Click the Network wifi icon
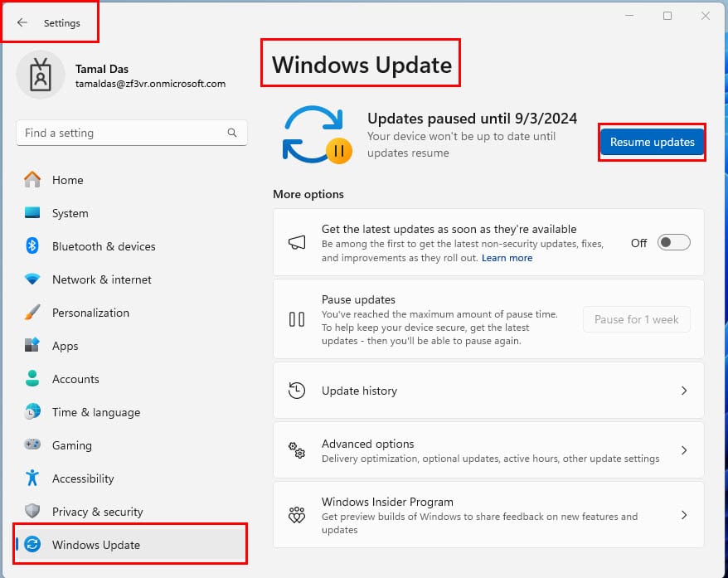Image resolution: width=728 pixels, height=578 pixels. pyautogui.click(x=32, y=279)
